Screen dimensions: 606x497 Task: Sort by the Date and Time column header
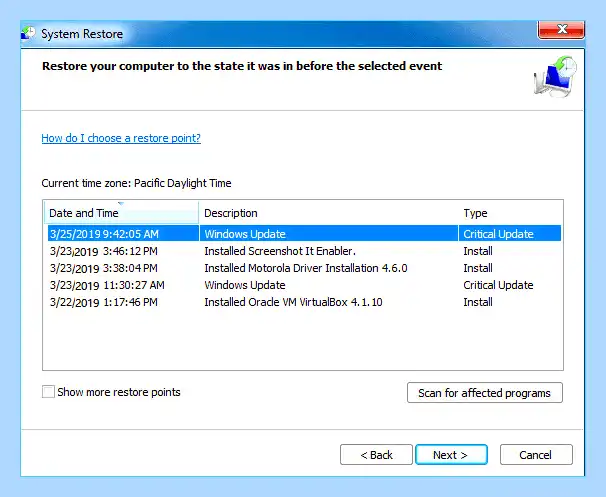click(x=121, y=213)
